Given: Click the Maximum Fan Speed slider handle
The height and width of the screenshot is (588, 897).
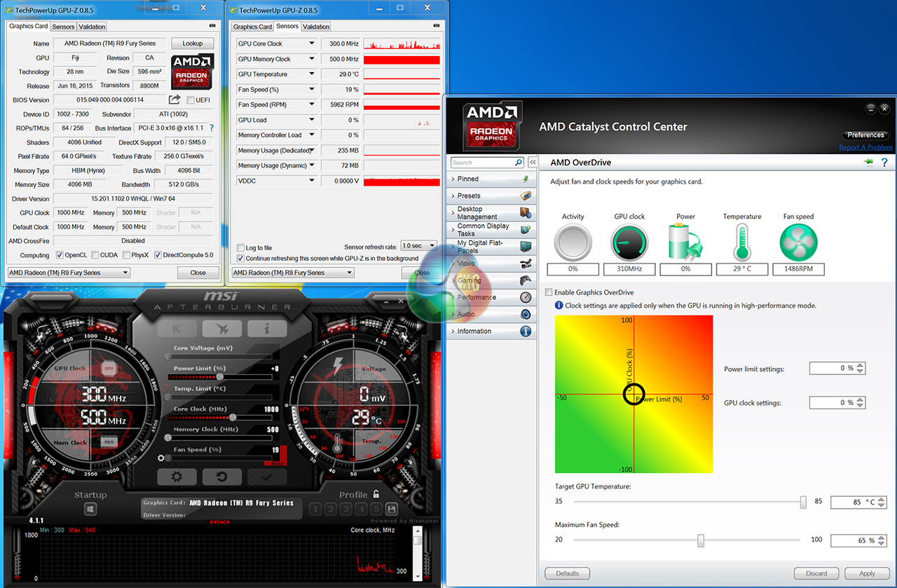Looking at the screenshot, I should [x=700, y=540].
